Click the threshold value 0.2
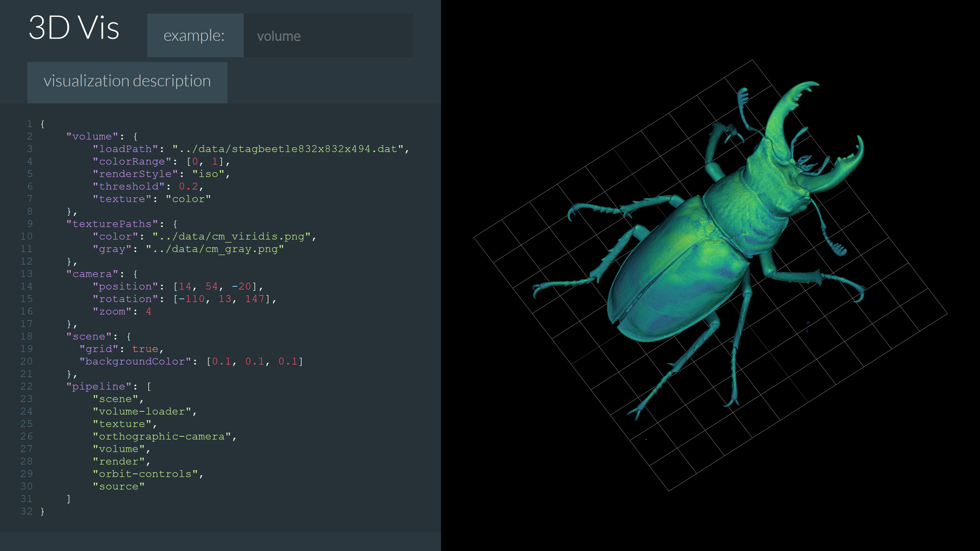This screenshot has height=551, width=980. click(188, 187)
